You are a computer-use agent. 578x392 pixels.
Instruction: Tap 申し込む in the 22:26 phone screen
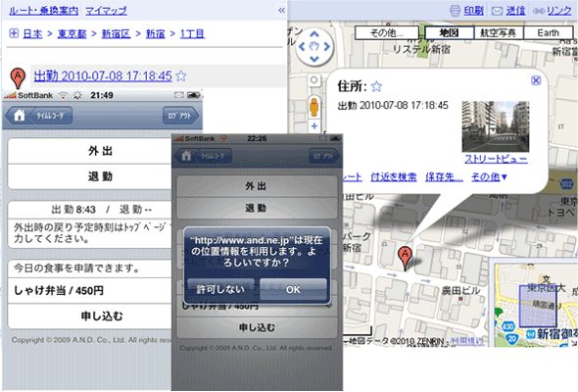point(257,327)
